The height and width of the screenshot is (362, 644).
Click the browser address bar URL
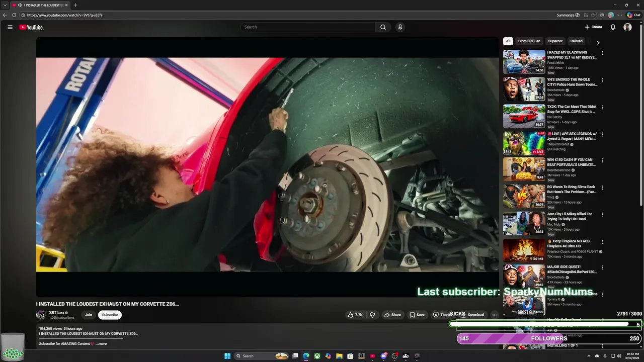click(64, 15)
